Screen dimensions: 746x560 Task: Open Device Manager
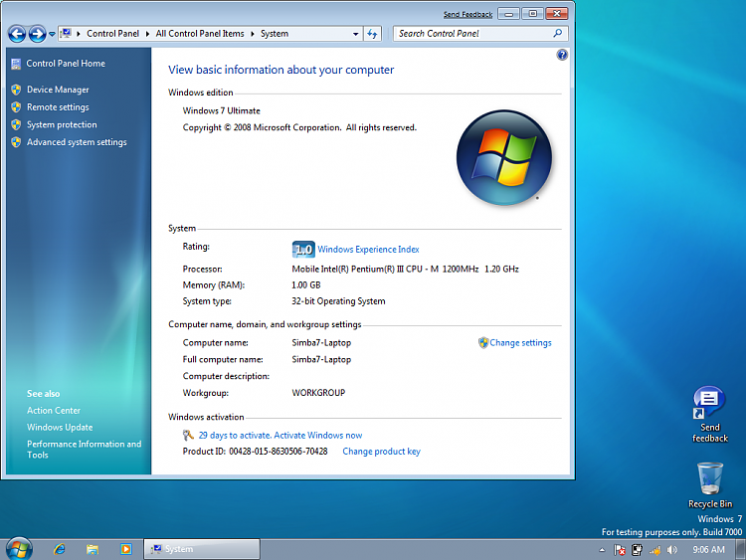[58, 90]
